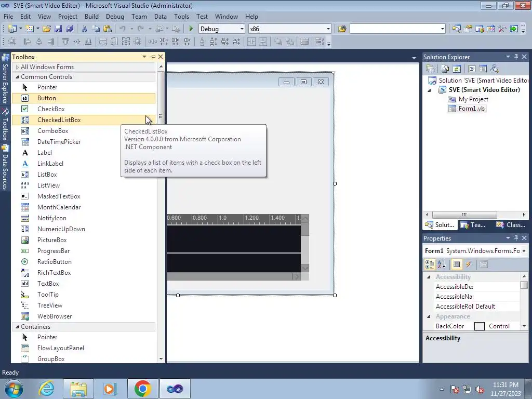Toggle Categorized view in the Properties panel
The width and height of the screenshot is (532, 399).
point(430,264)
